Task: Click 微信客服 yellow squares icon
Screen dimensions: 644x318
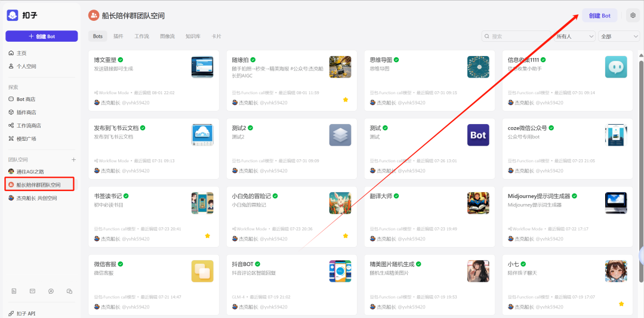Action: coord(202,271)
